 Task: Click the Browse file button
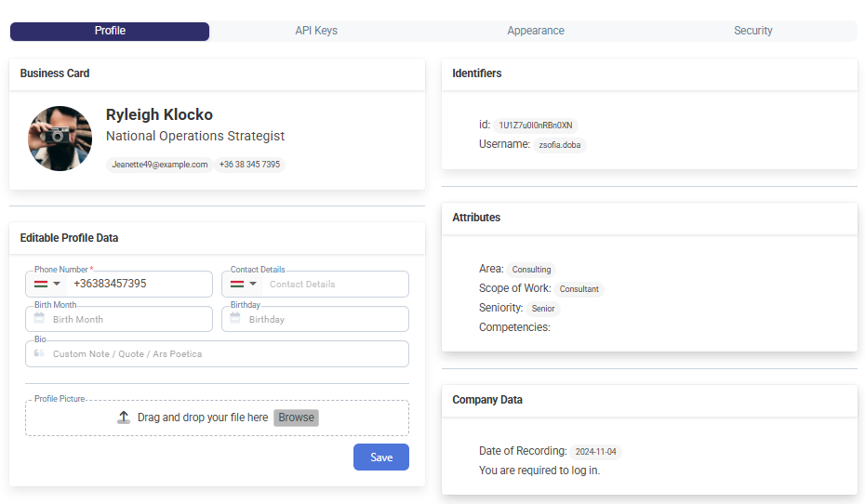tap(296, 418)
